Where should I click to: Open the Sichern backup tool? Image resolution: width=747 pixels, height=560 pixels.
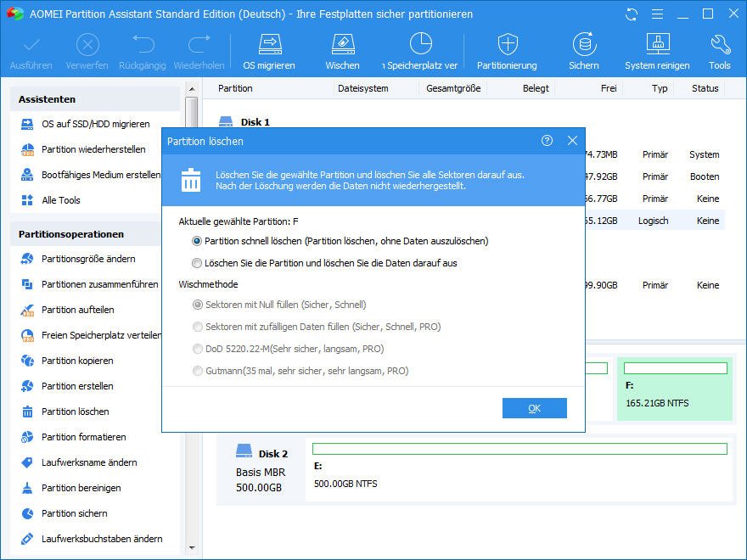click(584, 52)
